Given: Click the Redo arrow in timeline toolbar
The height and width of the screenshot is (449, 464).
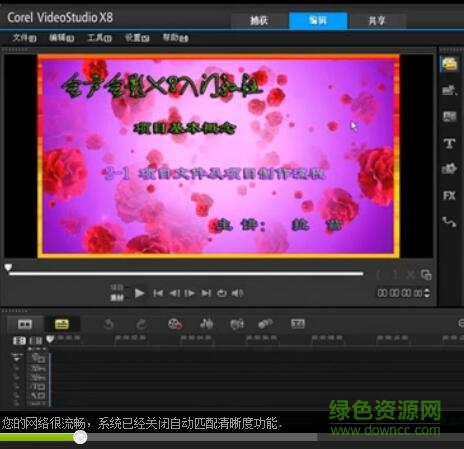Looking at the screenshot, I should click(141, 324).
